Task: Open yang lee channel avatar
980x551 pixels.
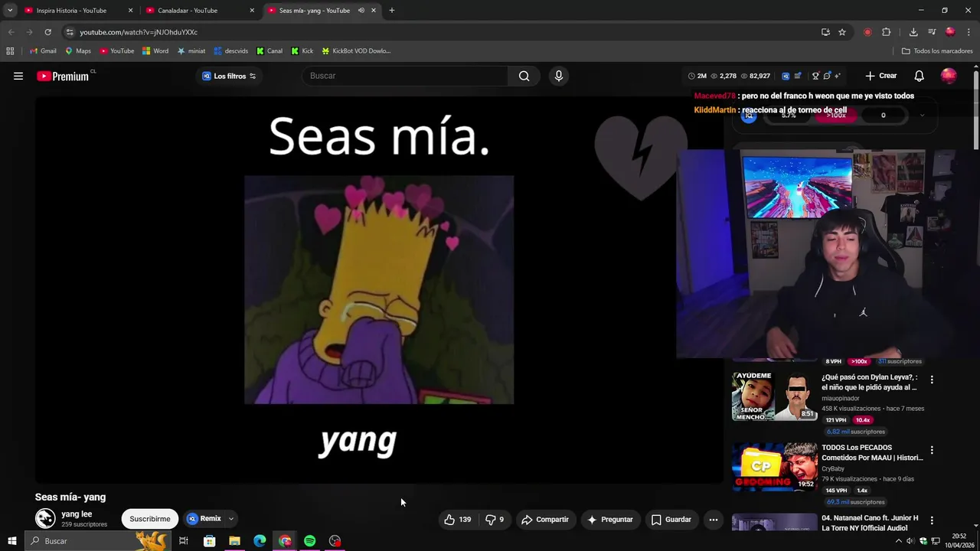Action: point(45,519)
